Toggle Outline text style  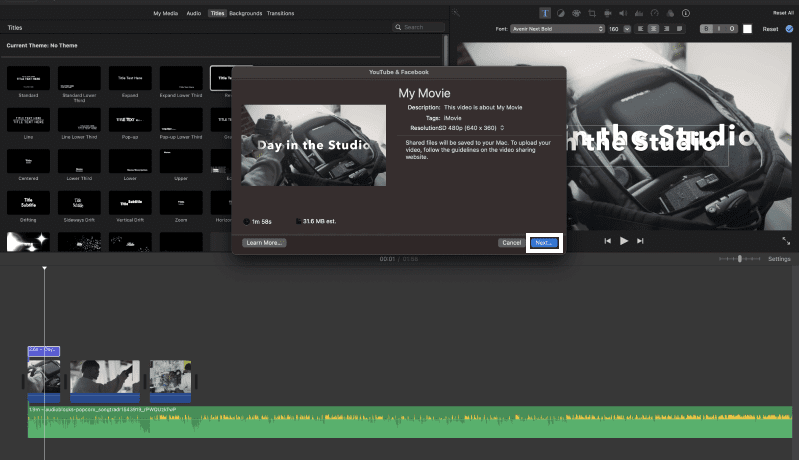[x=732, y=29]
